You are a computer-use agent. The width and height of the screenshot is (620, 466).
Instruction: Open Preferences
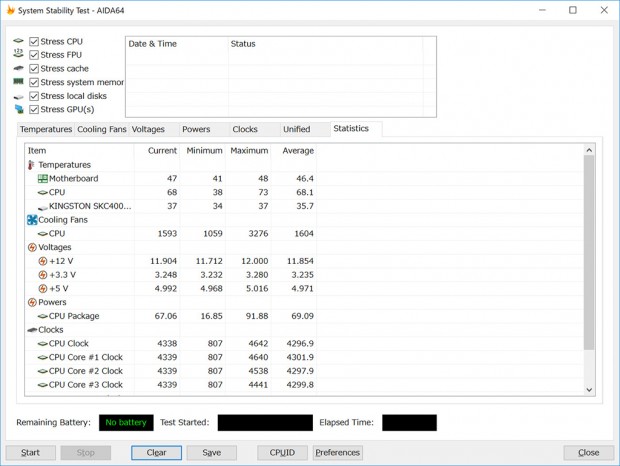pyautogui.click(x=338, y=453)
